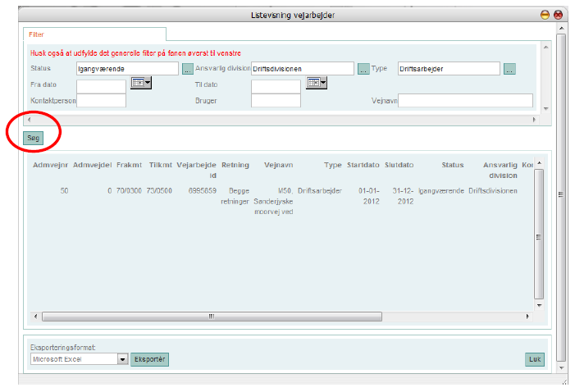Image resolution: width=575 pixels, height=392 pixels.
Task: Close the Listevisning vejarbejder dialog
Action: click(x=559, y=15)
